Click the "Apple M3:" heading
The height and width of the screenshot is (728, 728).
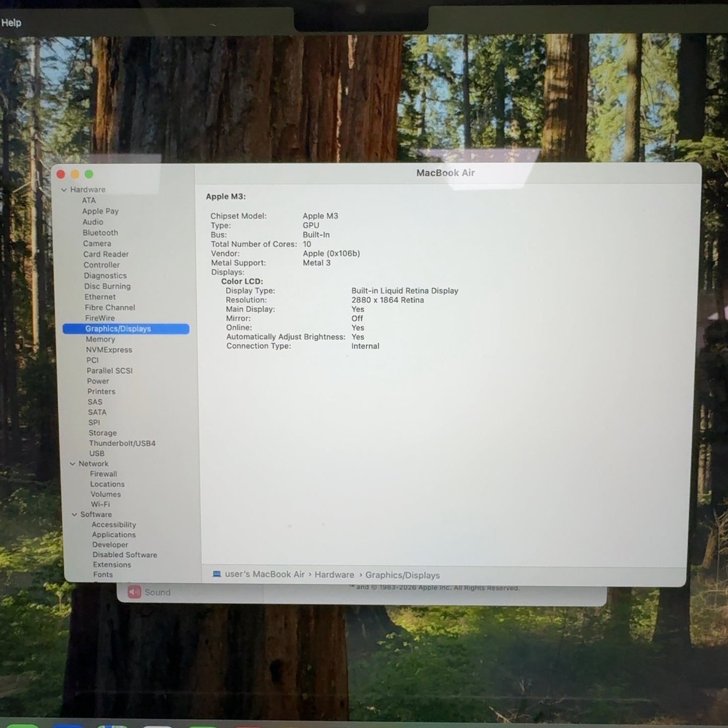click(226, 196)
